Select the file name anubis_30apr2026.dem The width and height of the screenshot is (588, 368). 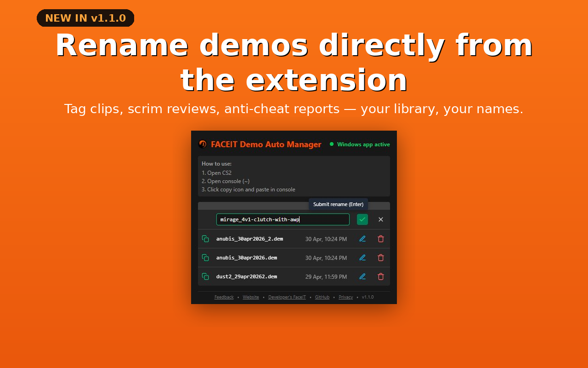pos(247,258)
